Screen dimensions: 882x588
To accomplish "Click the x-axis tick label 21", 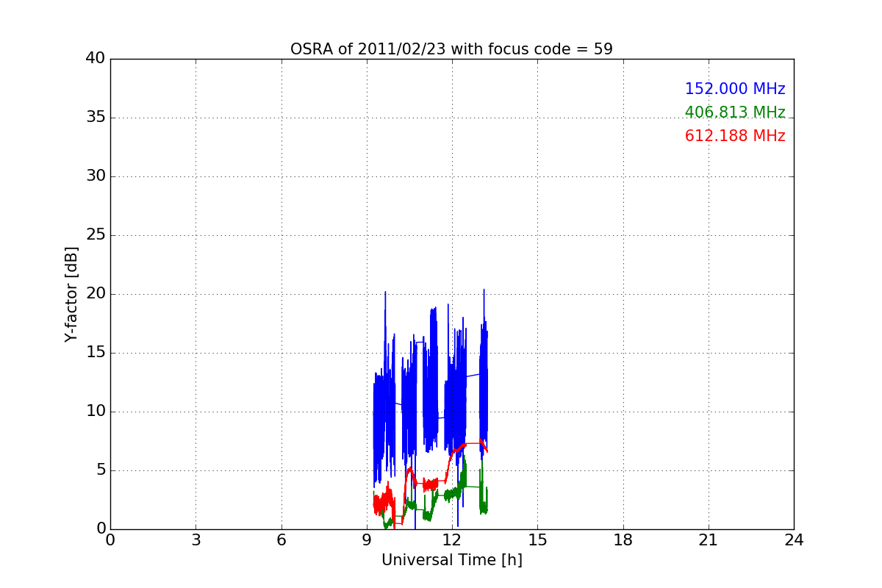I will [709, 540].
